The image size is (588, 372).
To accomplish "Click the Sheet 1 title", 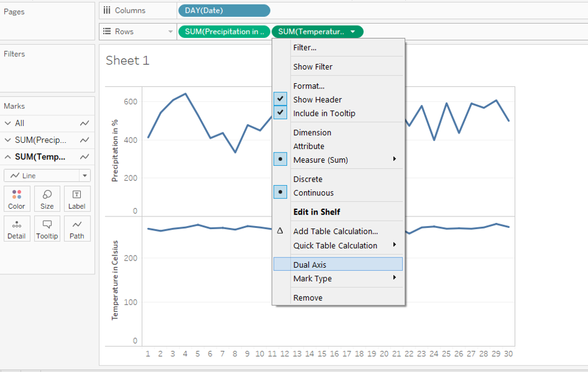I will click(127, 60).
